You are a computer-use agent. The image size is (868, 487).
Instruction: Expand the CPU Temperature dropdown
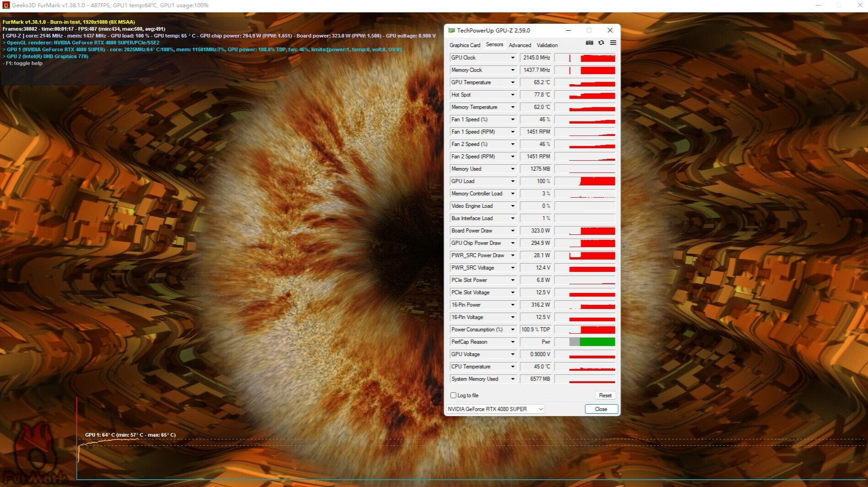pos(513,367)
